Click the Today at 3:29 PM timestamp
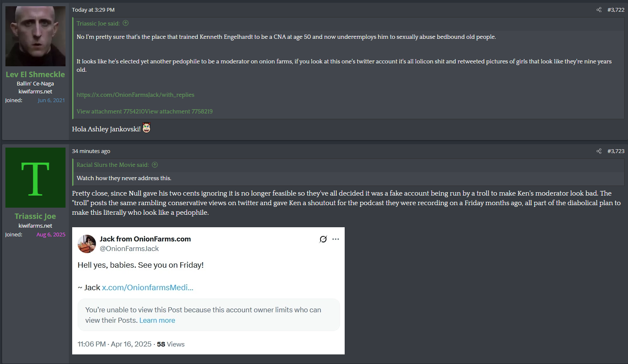The width and height of the screenshot is (628, 364). [93, 10]
